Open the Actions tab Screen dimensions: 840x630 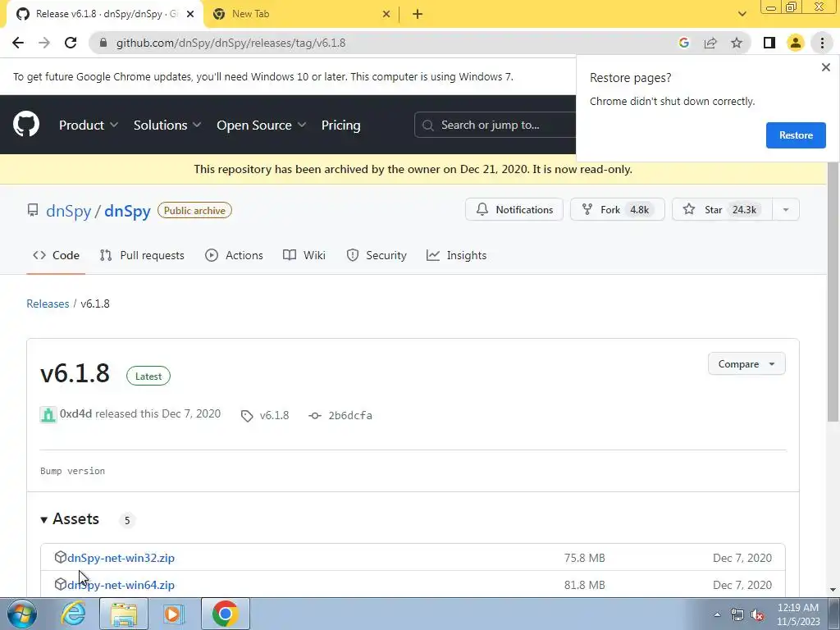click(x=234, y=256)
